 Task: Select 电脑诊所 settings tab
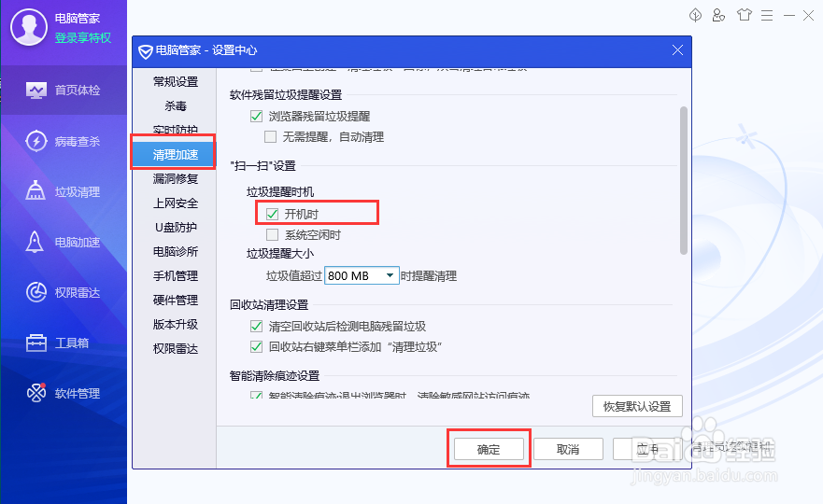(x=176, y=251)
